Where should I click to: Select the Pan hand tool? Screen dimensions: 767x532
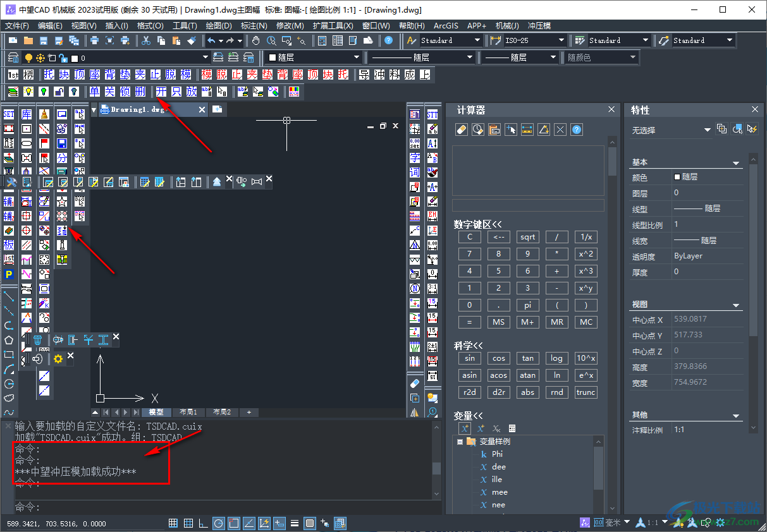tap(256, 40)
